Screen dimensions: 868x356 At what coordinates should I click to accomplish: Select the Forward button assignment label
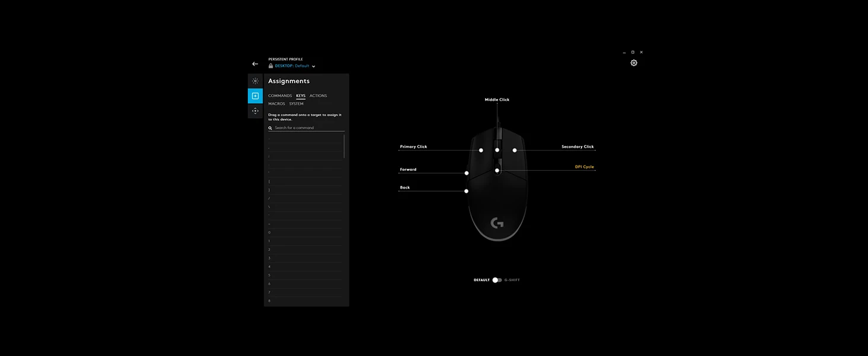tap(408, 170)
